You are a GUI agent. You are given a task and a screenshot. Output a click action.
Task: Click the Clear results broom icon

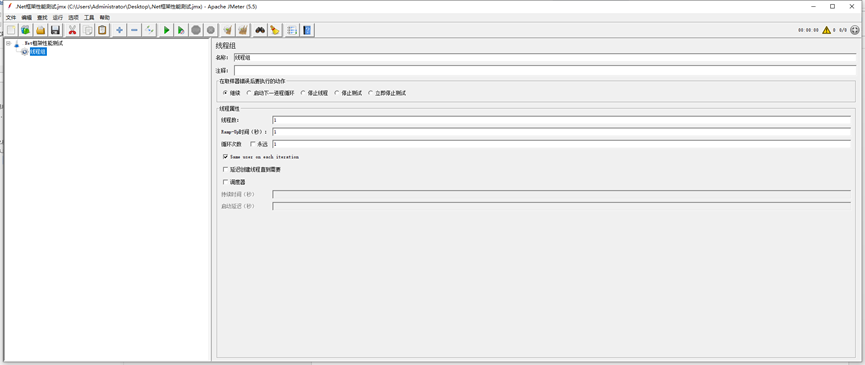228,30
